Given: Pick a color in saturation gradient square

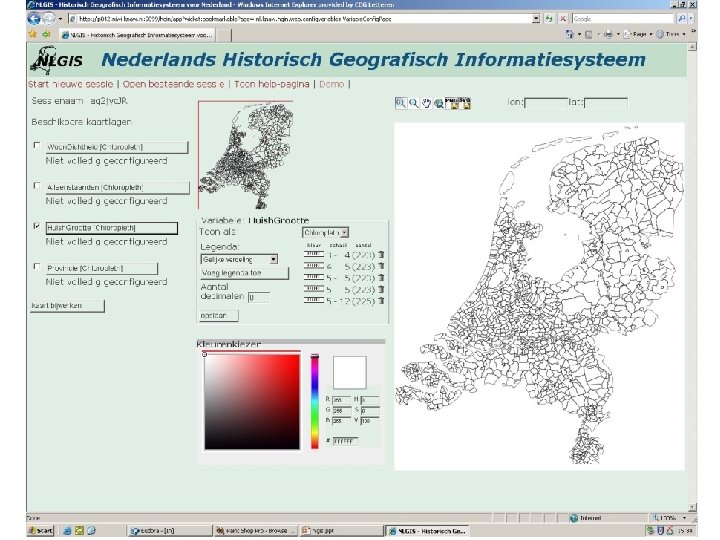Looking at the screenshot, I should 252,402.
